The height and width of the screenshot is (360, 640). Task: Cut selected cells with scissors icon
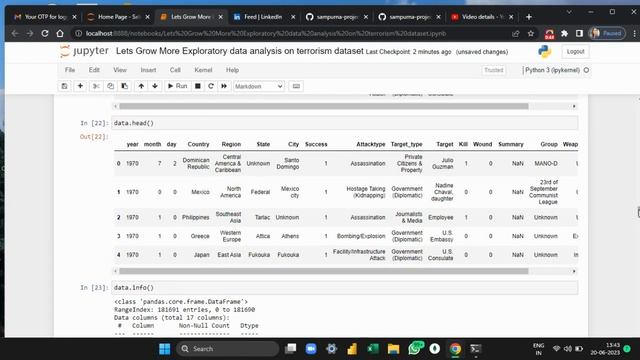click(96, 86)
